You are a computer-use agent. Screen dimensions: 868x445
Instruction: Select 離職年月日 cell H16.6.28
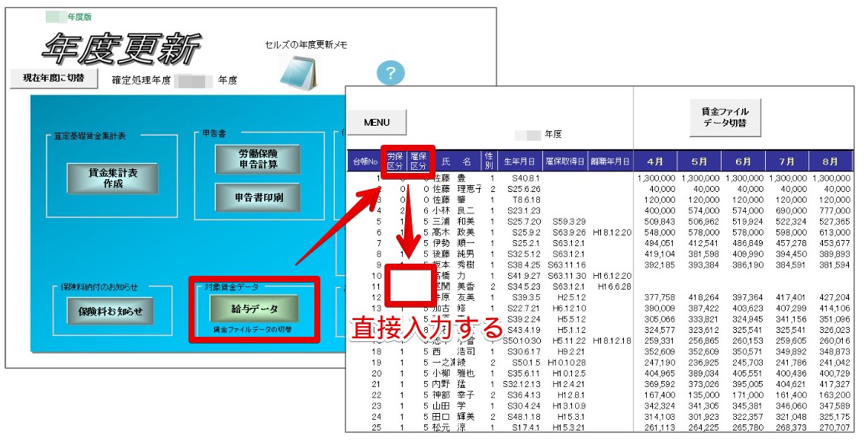pos(615,287)
